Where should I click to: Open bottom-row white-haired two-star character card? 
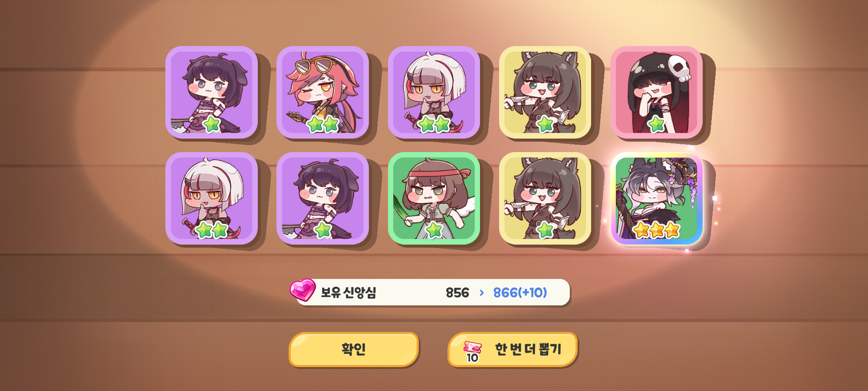[x=211, y=198]
